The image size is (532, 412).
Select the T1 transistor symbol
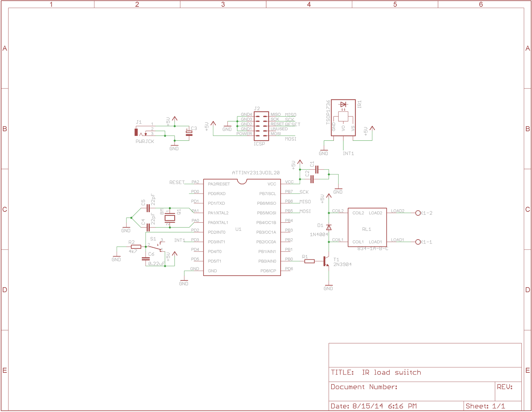[x=326, y=261]
